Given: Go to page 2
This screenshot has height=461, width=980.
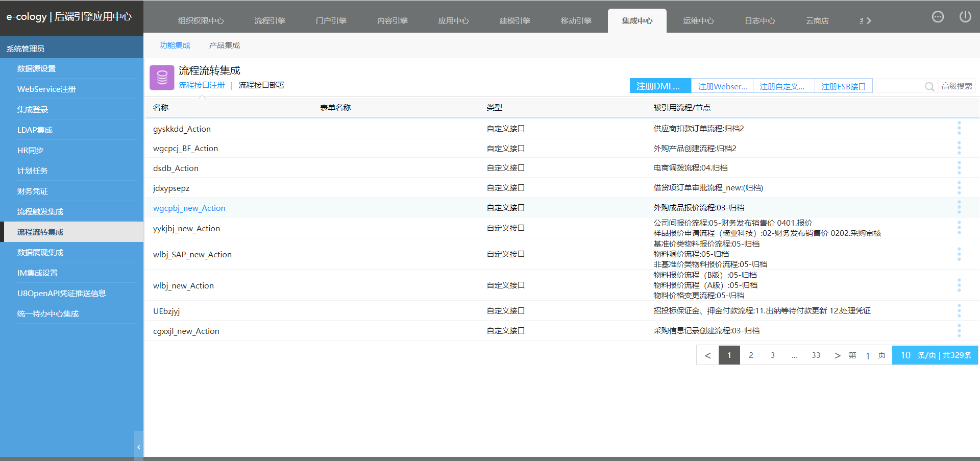Looking at the screenshot, I should (x=751, y=355).
